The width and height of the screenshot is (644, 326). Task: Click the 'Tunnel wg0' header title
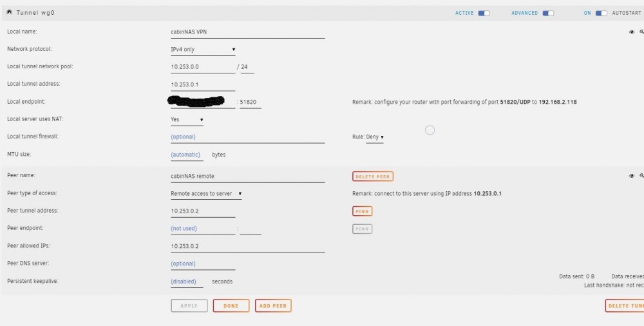point(35,13)
